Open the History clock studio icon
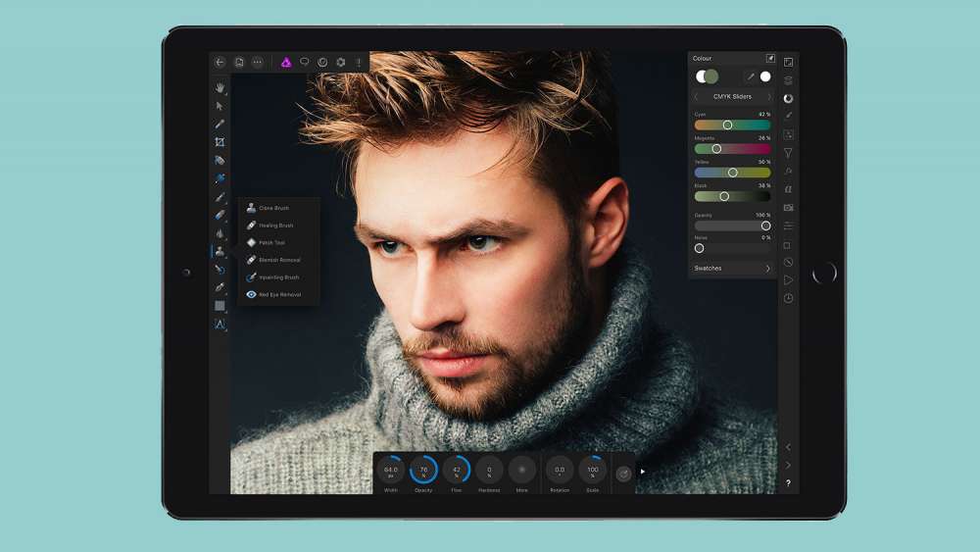Screen dimensions: 980x552 [x=788, y=298]
